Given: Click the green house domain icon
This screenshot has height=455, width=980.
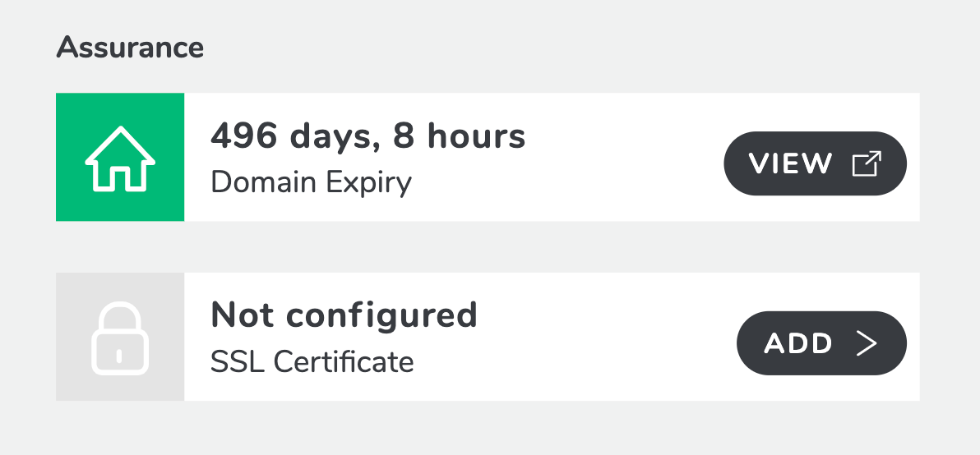Looking at the screenshot, I should [120, 159].
